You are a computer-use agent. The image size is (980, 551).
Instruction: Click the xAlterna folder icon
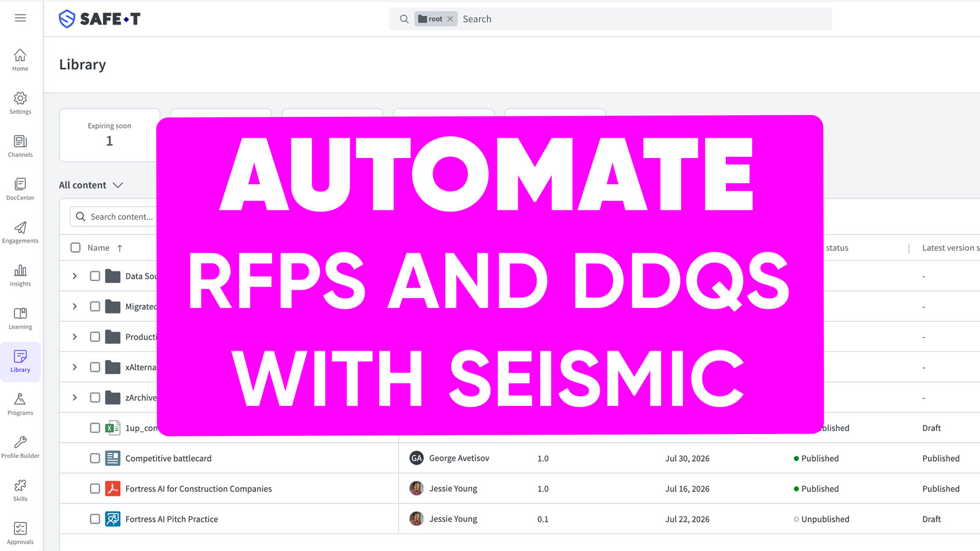[x=113, y=367]
